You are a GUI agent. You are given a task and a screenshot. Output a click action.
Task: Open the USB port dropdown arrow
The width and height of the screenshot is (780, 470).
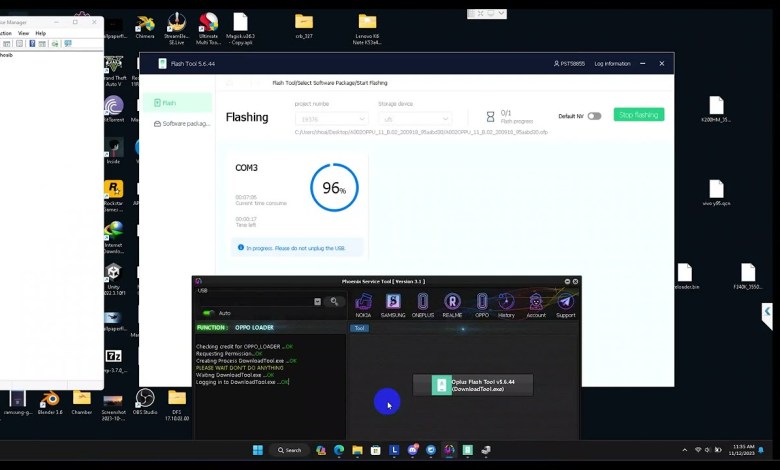point(318,301)
